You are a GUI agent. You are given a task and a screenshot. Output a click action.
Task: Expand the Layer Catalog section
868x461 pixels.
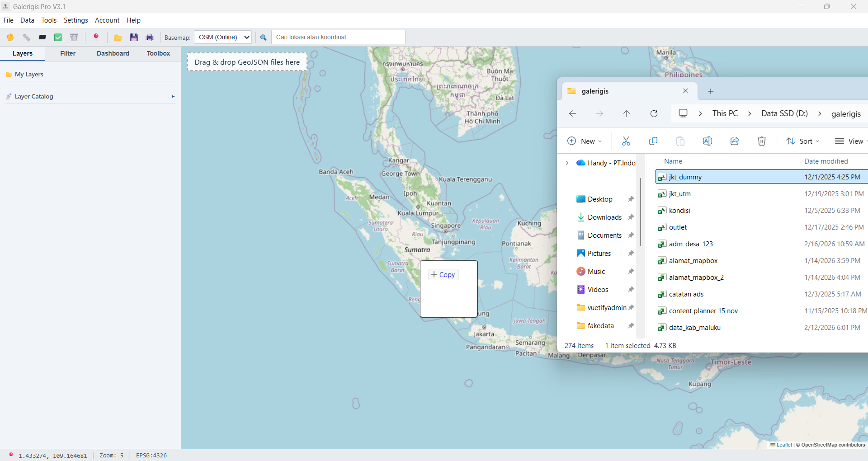[x=173, y=96]
